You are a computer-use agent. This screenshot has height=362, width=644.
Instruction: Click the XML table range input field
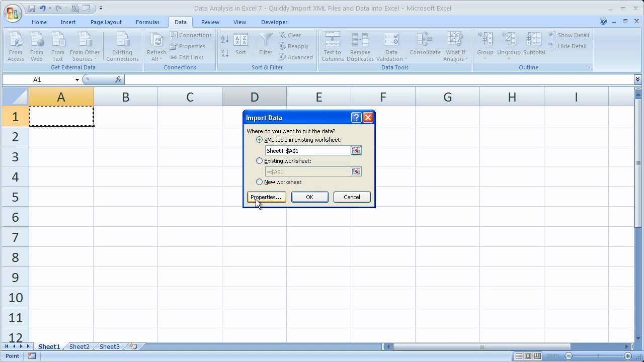click(x=308, y=150)
